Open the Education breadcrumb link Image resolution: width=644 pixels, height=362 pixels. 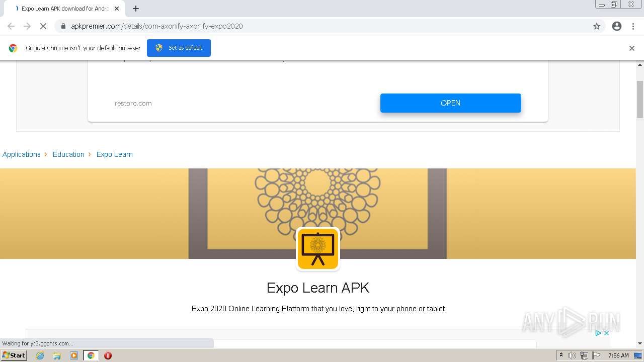pos(68,154)
